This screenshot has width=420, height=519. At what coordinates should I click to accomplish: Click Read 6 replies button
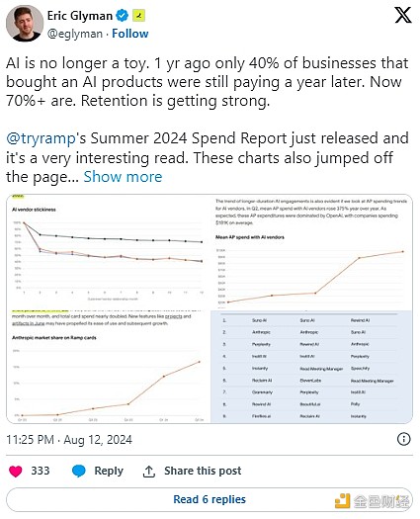click(x=210, y=499)
